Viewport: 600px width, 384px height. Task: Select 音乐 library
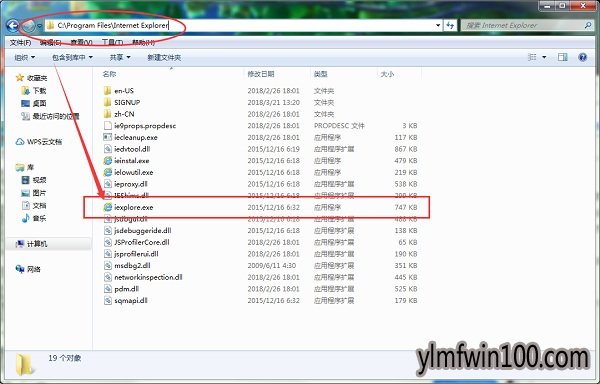point(34,218)
